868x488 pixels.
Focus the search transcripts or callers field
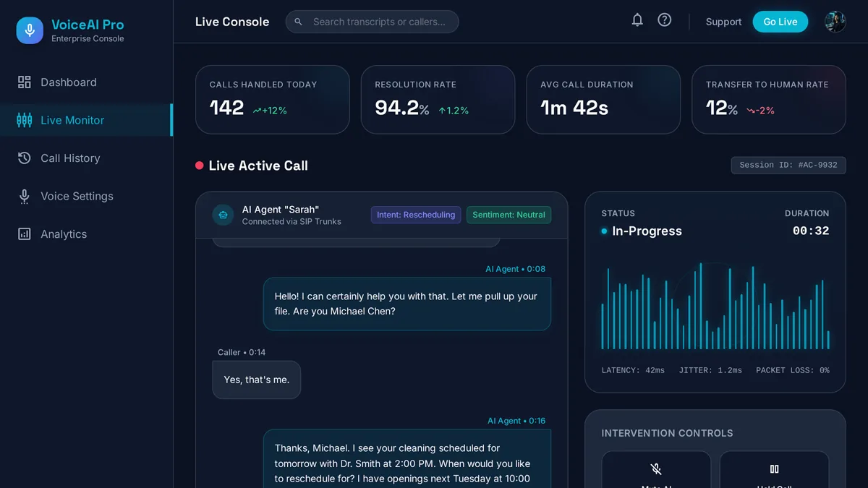tap(373, 22)
